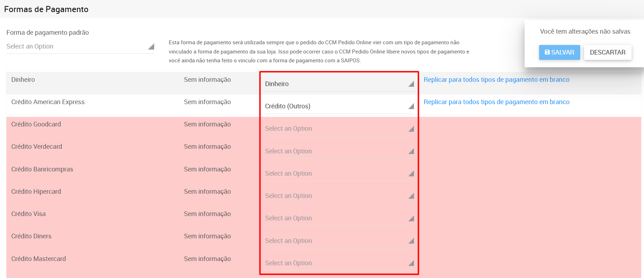Click the Crédito Diners label
The image size is (644, 278).
pyautogui.click(x=31, y=236)
